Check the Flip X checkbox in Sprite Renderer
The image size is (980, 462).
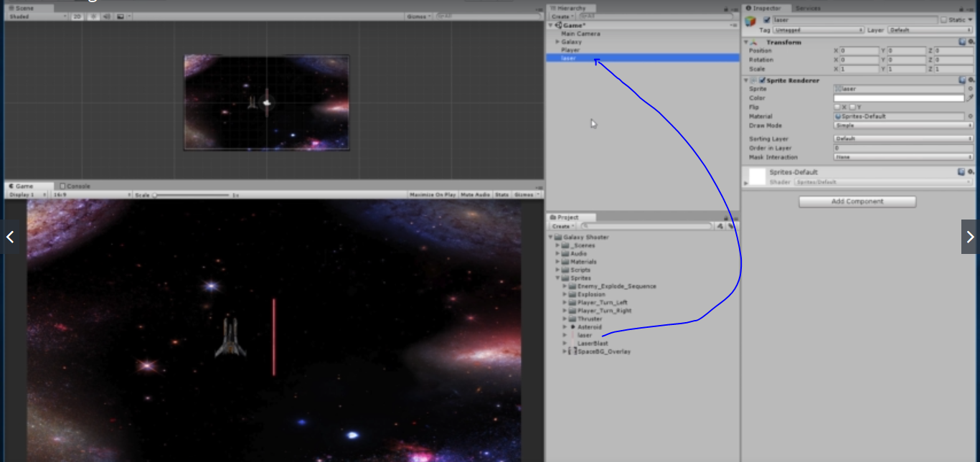pyautogui.click(x=837, y=107)
